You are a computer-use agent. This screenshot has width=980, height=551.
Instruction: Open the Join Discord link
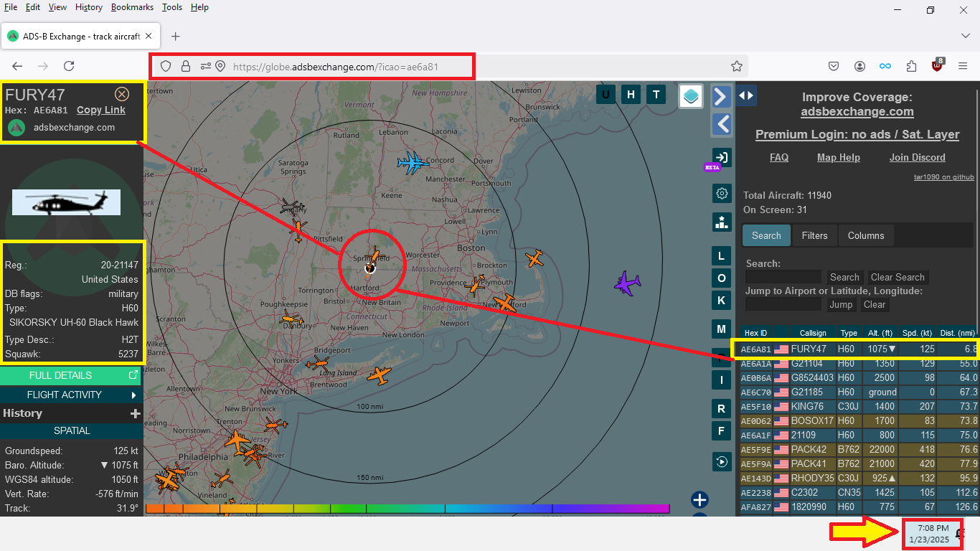pyautogui.click(x=917, y=157)
